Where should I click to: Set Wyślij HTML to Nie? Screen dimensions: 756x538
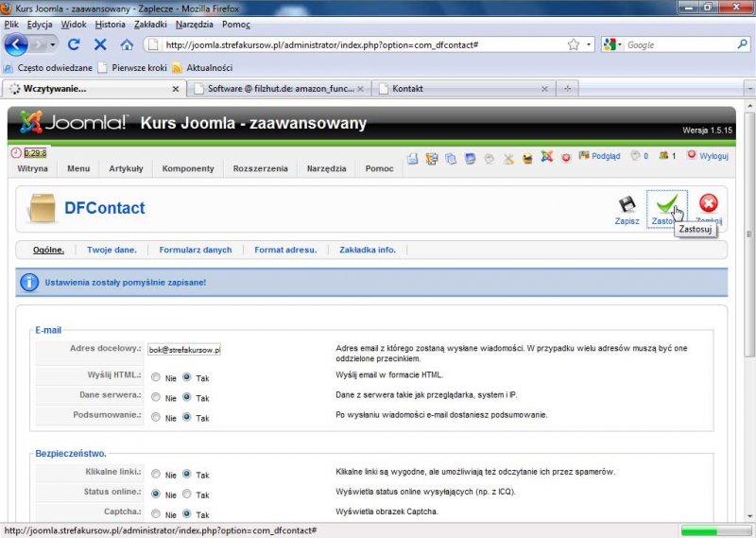156,377
